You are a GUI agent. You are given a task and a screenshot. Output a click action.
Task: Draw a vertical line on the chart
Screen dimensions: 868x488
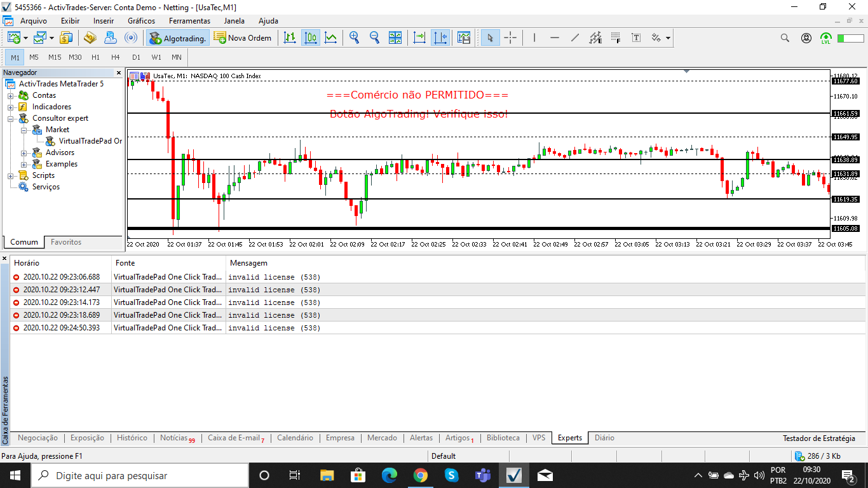pos(534,37)
